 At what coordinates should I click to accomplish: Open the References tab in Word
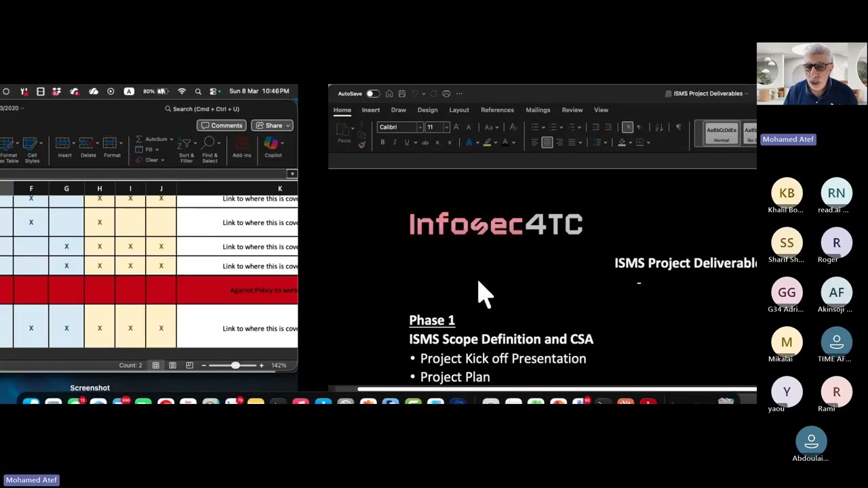[497, 110]
